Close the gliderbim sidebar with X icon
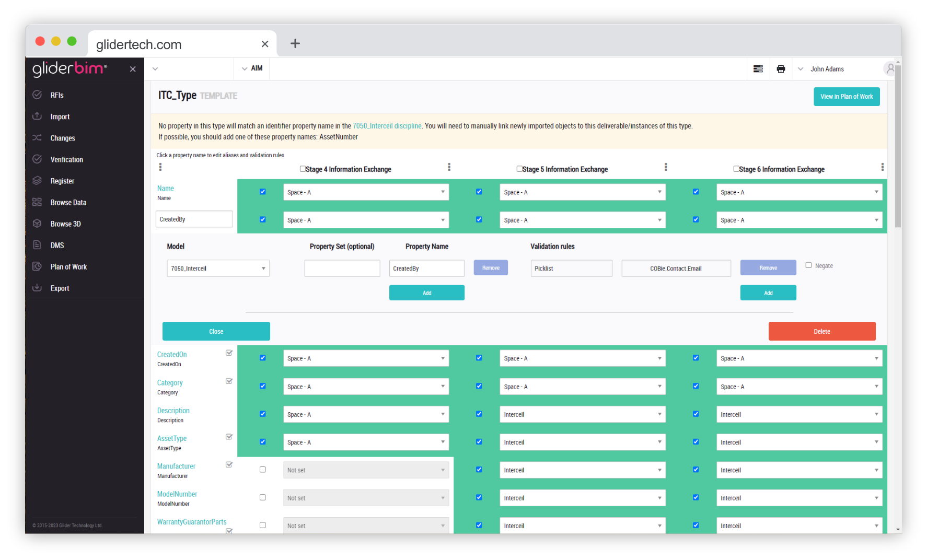The width and height of the screenshot is (927, 560). (x=133, y=69)
